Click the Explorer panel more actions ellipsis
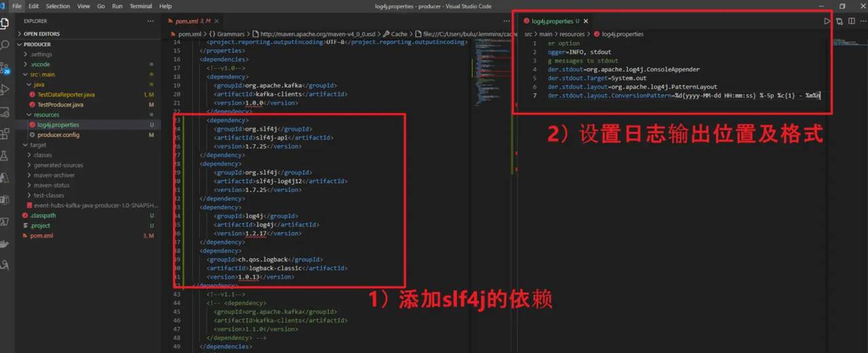 coord(151,21)
